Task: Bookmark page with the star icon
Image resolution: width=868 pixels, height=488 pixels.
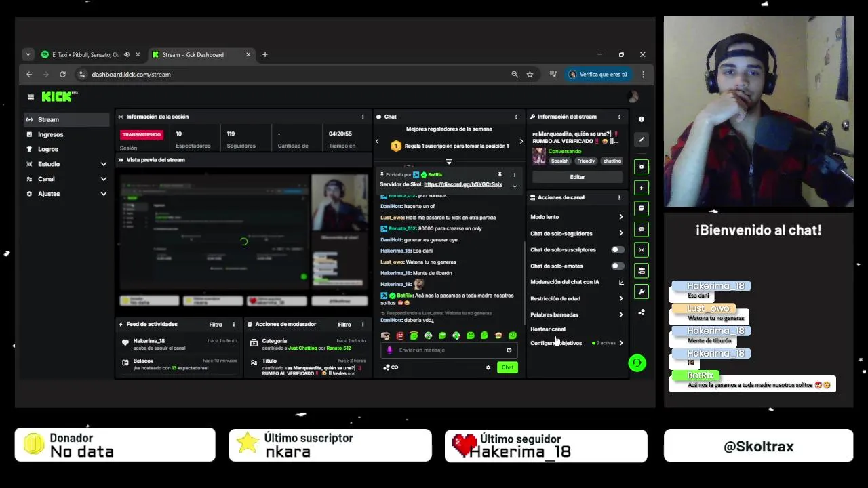Action: [530, 74]
